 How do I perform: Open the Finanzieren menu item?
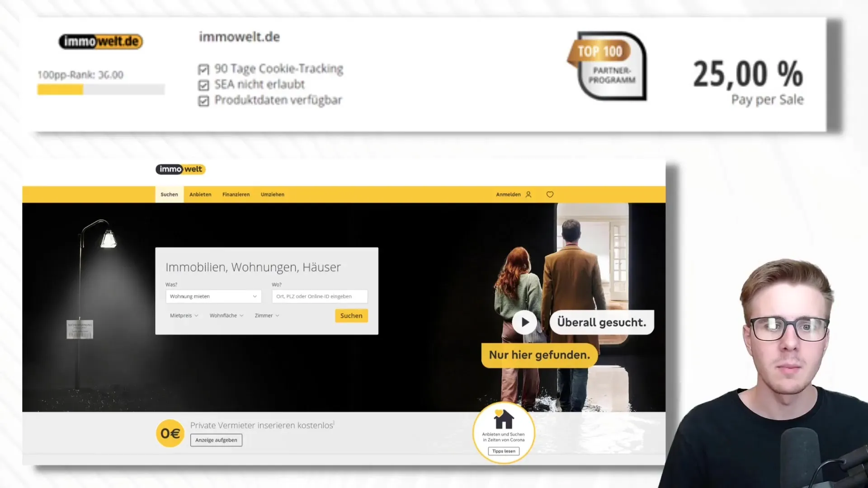[236, 194]
